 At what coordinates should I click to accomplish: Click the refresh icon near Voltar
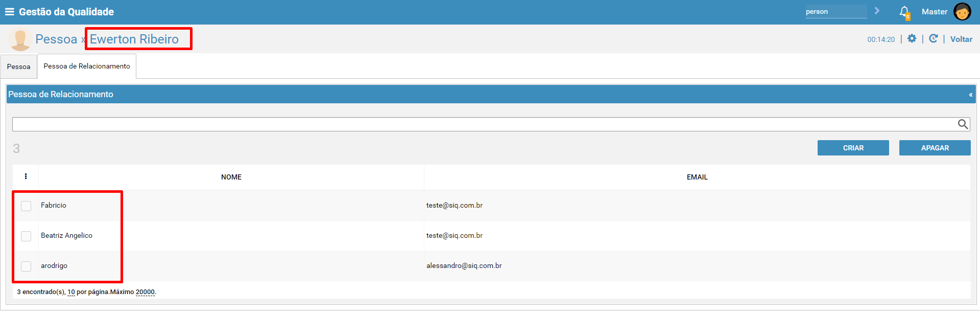(933, 39)
